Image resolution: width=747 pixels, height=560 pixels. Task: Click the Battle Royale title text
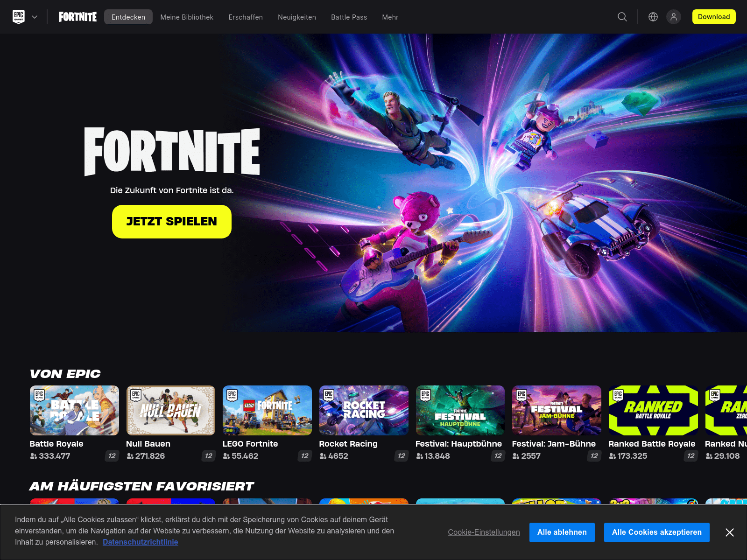point(56,444)
